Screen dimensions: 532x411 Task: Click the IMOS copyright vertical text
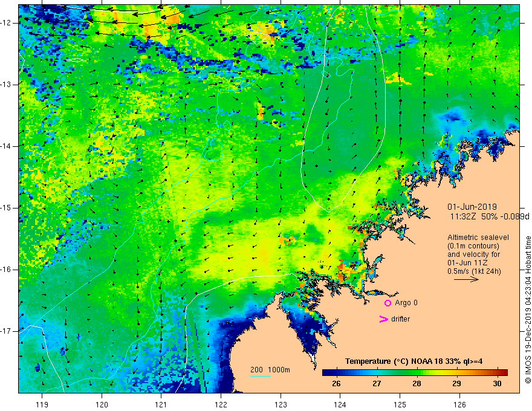(x=528, y=310)
